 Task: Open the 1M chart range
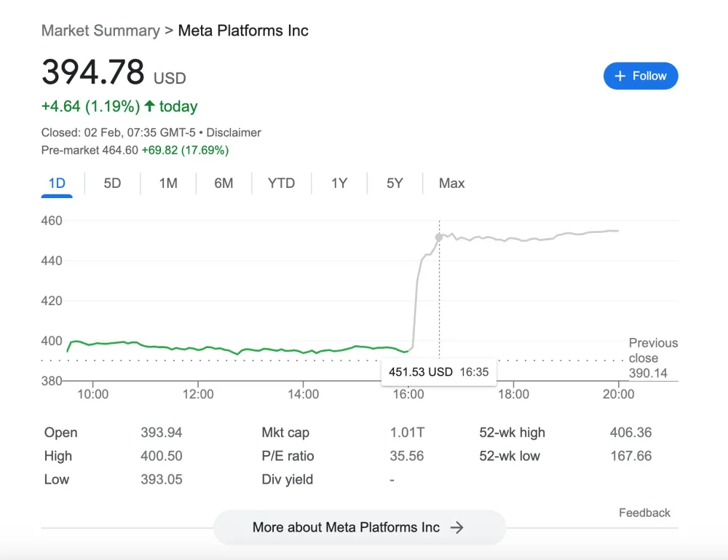pos(168,184)
